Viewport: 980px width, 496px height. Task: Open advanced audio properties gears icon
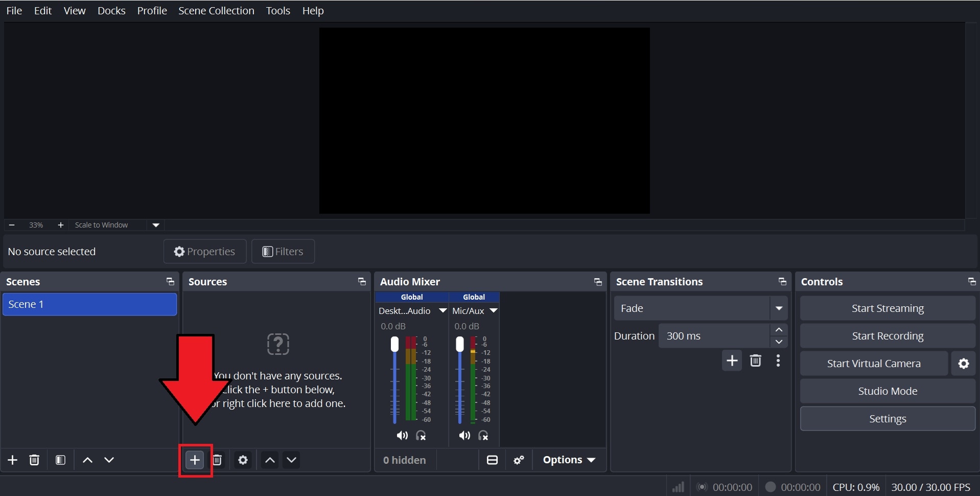519,460
